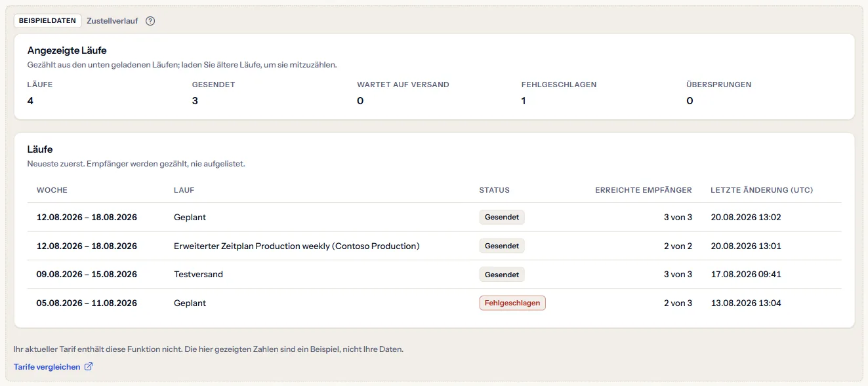Click timestamp 20.08.2026 13:01
Viewport: 868px width, 386px height.
tap(746, 246)
